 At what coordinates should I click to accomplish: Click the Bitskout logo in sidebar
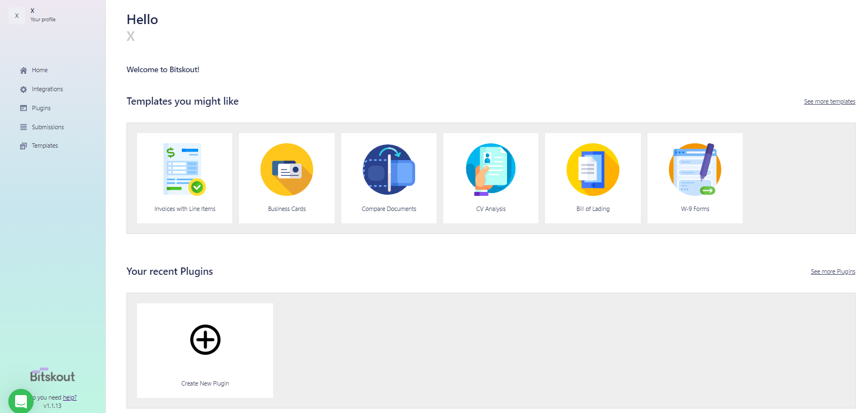tap(53, 375)
